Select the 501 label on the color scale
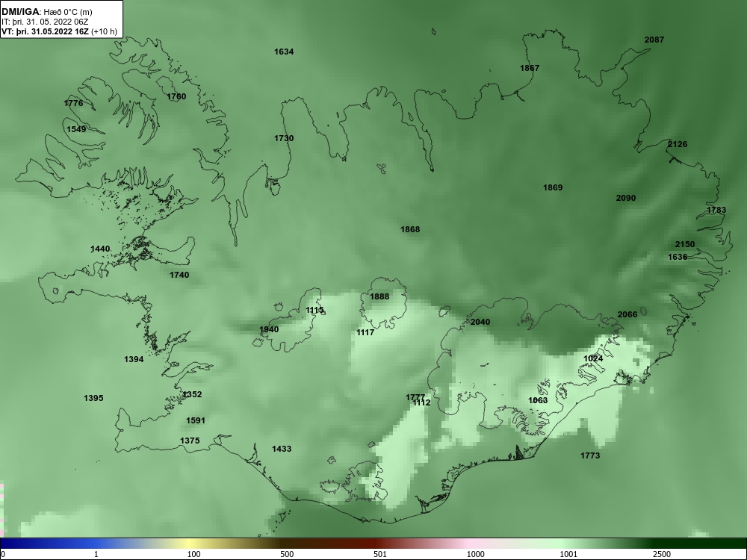 click(380, 554)
